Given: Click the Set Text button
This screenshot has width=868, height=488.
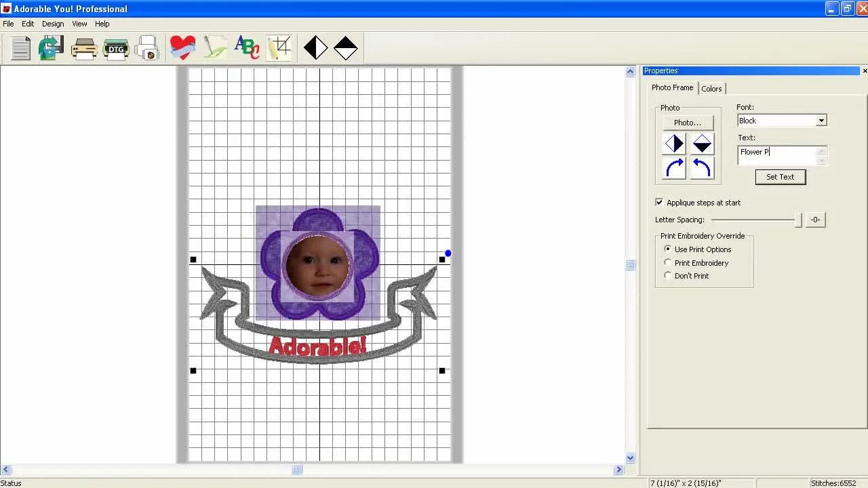Looking at the screenshot, I should tap(780, 177).
